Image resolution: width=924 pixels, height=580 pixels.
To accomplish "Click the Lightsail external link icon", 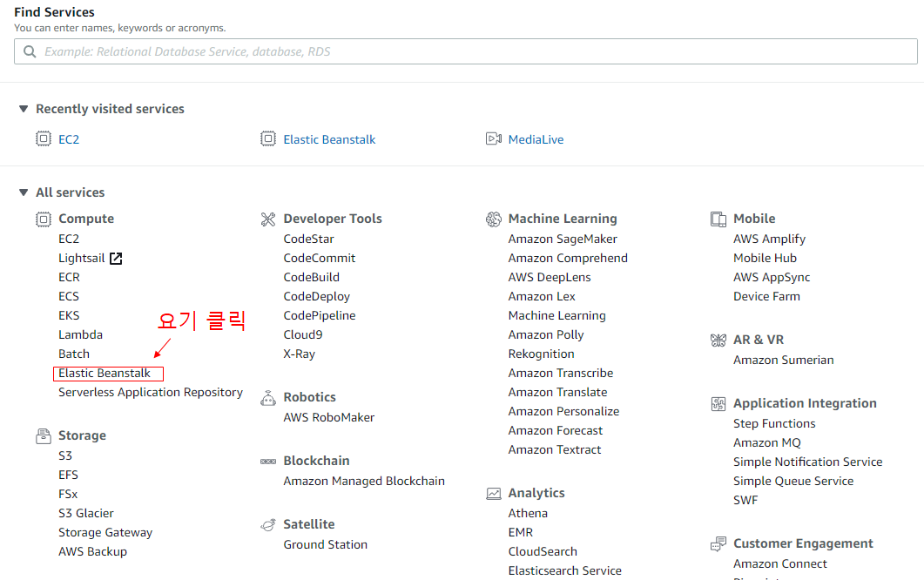I will [116, 258].
